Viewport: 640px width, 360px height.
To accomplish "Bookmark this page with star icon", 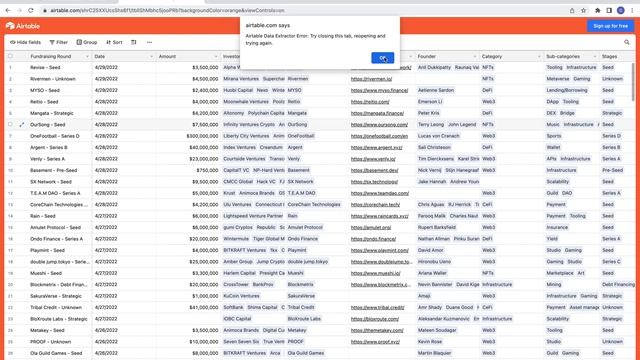I will click(584, 10).
